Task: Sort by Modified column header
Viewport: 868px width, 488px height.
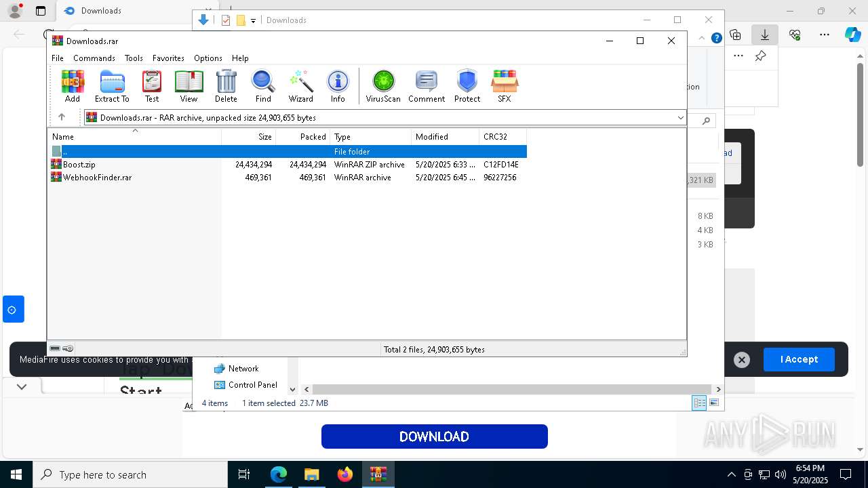Action: click(x=446, y=136)
